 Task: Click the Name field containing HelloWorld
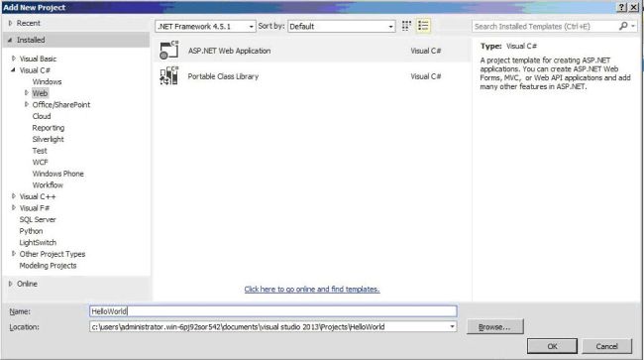point(273,311)
